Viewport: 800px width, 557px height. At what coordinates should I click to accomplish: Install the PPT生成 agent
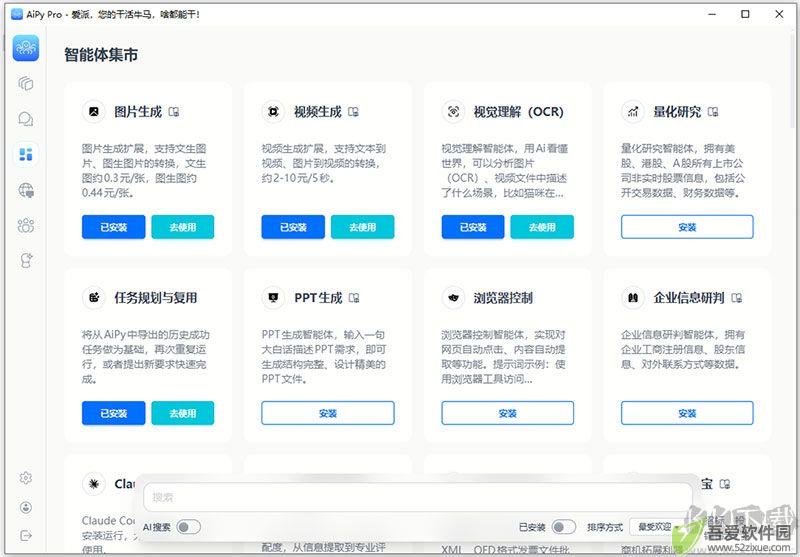pyautogui.click(x=328, y=413)
